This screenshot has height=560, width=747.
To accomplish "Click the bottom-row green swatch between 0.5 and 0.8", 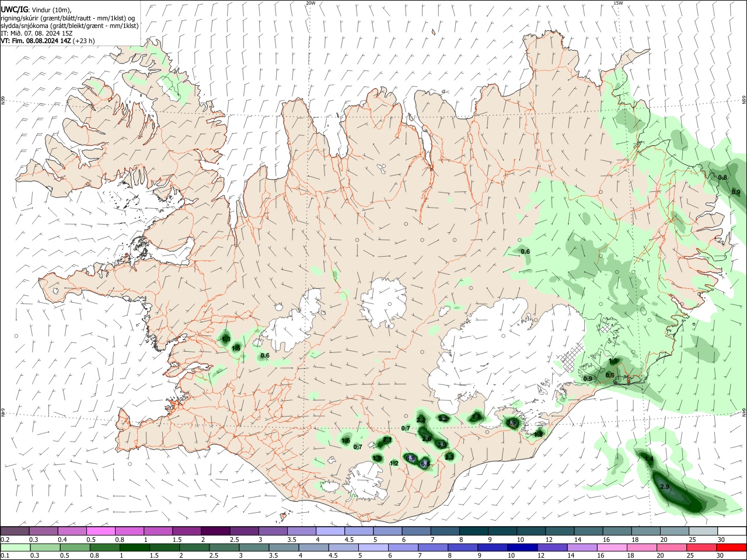I will click(x=74, y=547).
